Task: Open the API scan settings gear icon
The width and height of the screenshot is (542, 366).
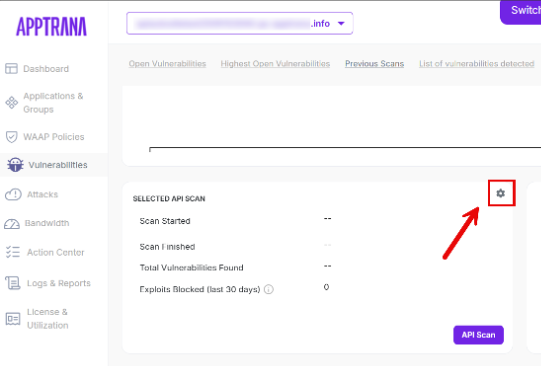Action: 501,193
